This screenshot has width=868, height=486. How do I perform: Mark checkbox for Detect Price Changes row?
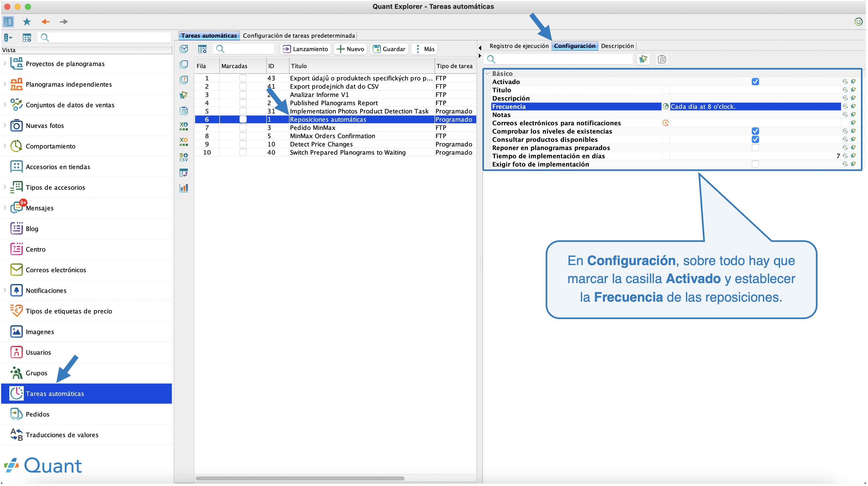pos(243,144)
